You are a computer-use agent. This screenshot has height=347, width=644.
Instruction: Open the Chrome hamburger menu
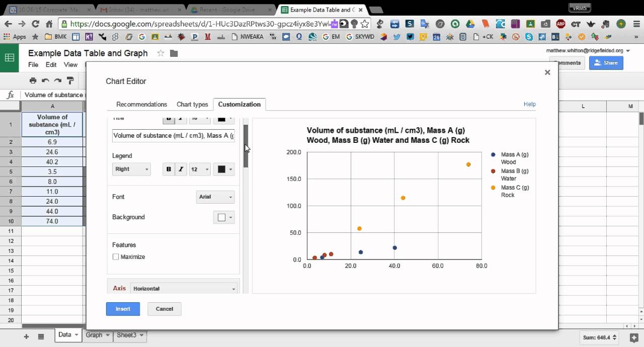(635, 24)
